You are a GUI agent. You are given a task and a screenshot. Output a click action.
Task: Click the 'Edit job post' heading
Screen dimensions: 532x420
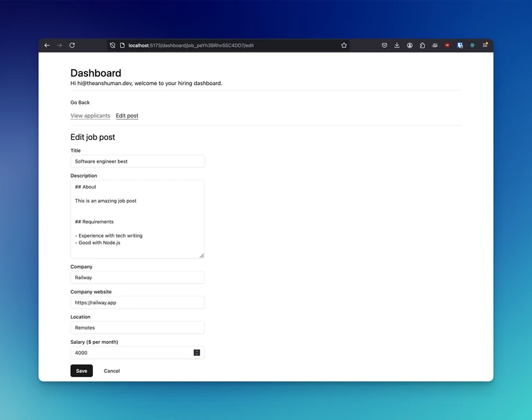coord(93,137)
